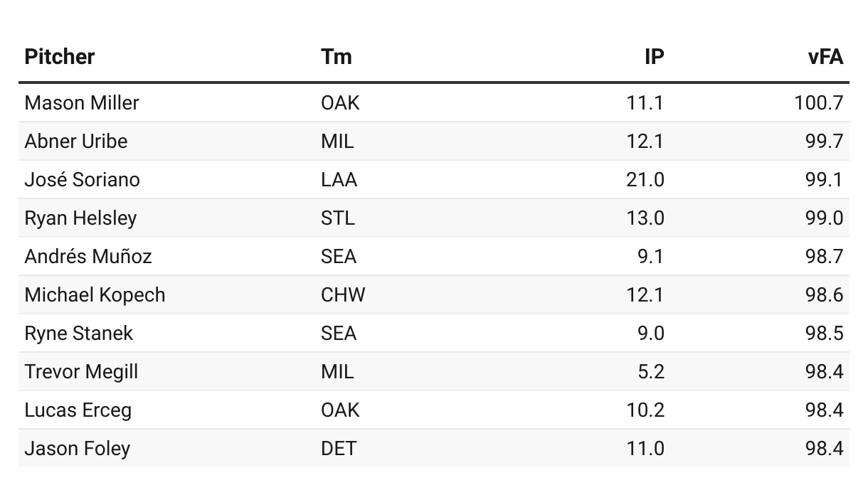Image resolution: width=868 pixels, height=485 pixels.
Task: Select the 21.0 innings pitched cell
Action: [645, 180]
